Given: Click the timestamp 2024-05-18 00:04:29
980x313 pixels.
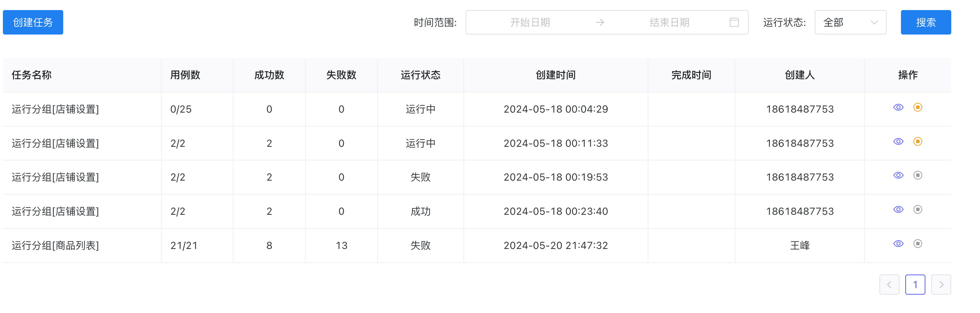Looking at the screenshot, I should pos(555,110).
